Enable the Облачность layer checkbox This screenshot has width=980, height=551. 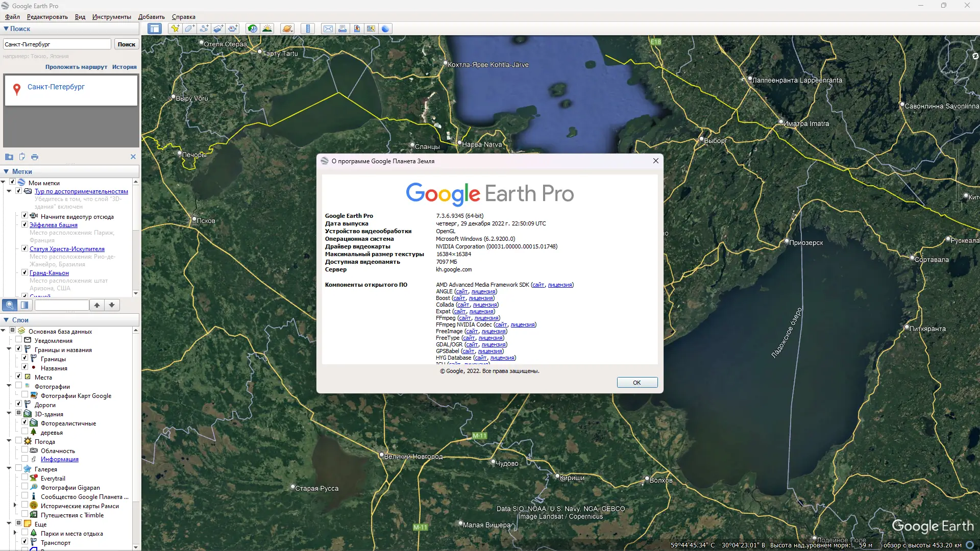coord(25,450)
